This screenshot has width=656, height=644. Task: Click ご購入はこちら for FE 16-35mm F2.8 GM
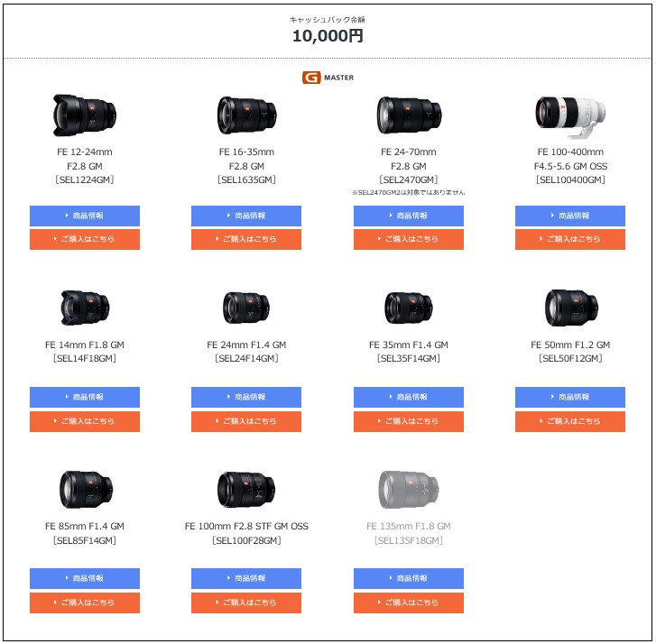pos(246,239)
